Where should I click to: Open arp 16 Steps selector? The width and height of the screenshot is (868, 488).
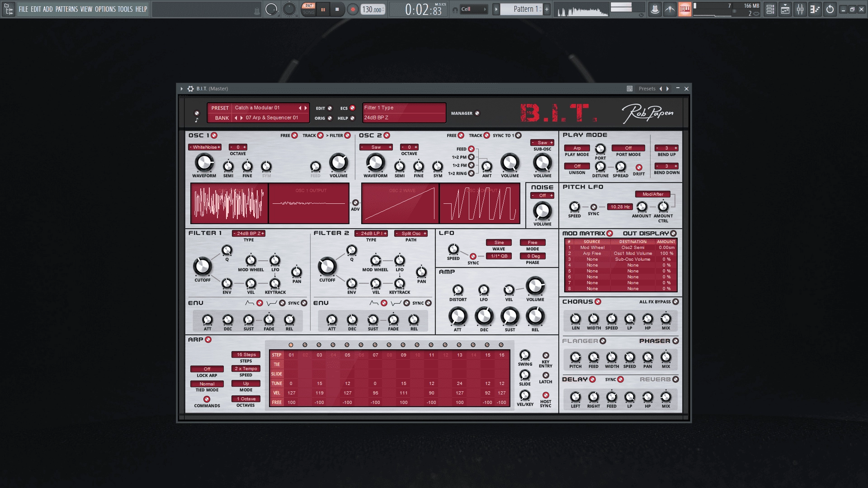(x=246, y=355)
